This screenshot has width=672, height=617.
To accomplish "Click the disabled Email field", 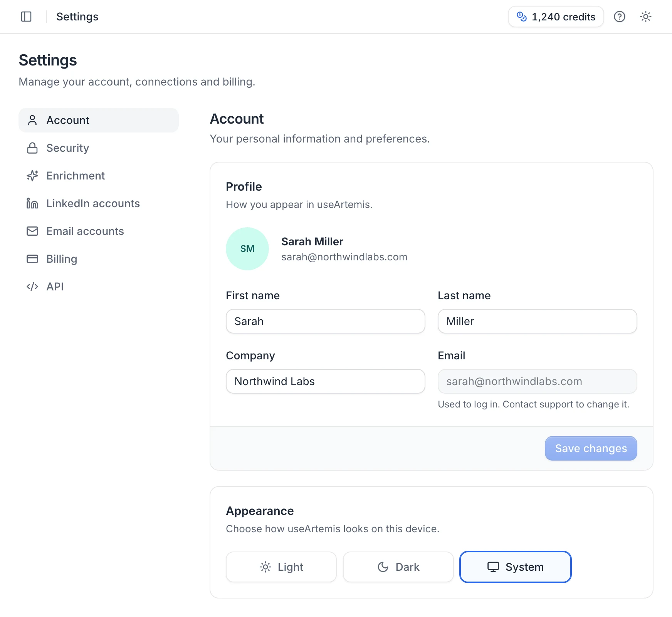I will pos(538,381).
